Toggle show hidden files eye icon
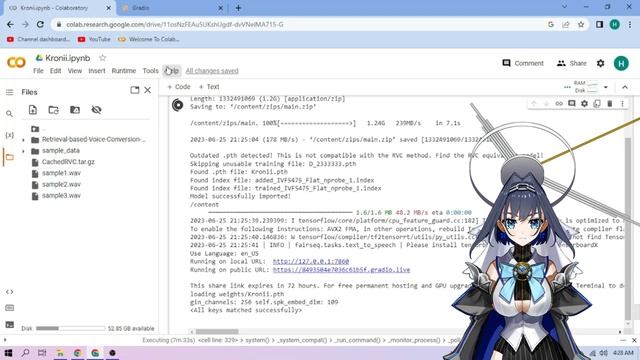640x360 pixels. point(96,110)
